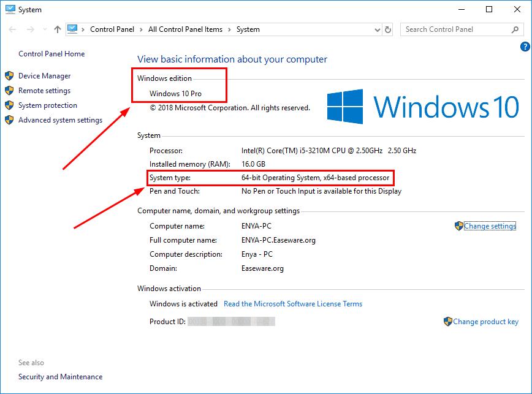The image size is (532, 394).
Task: Open Advanced system settings
Action: click(60, 120)
